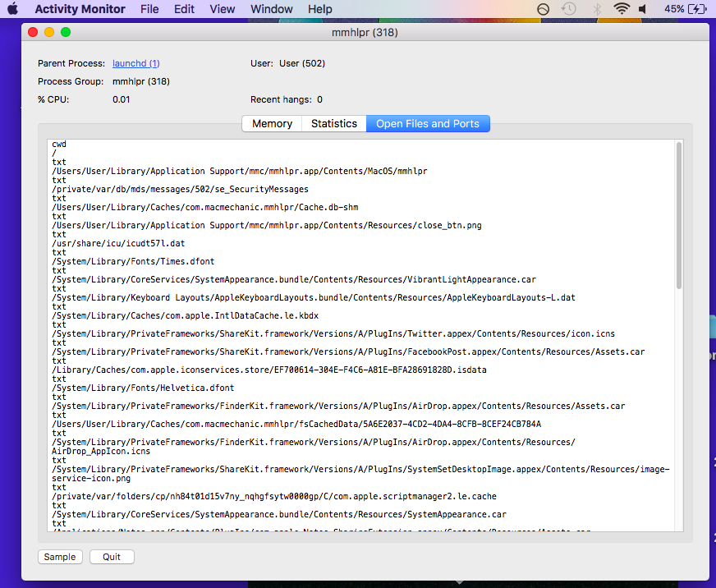
Task: Click the close_btn.png path line
Action: [267, 225]
